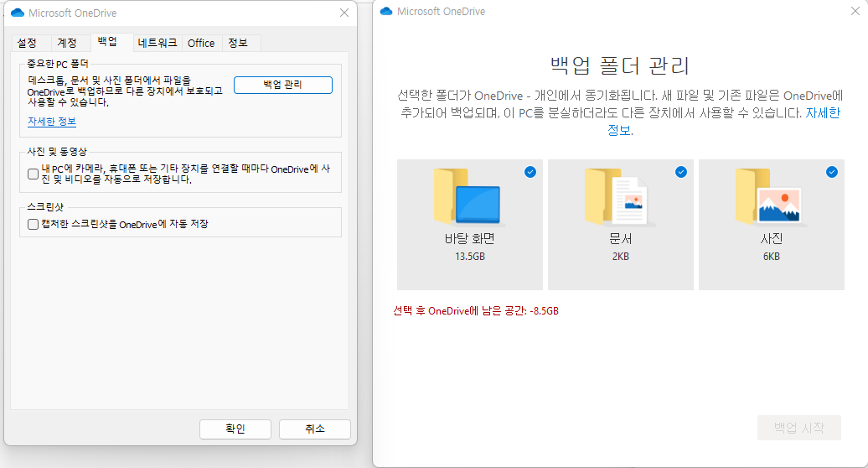Switch to the Office tab
The height and width of the screenshot is (468, 868).
201,44
